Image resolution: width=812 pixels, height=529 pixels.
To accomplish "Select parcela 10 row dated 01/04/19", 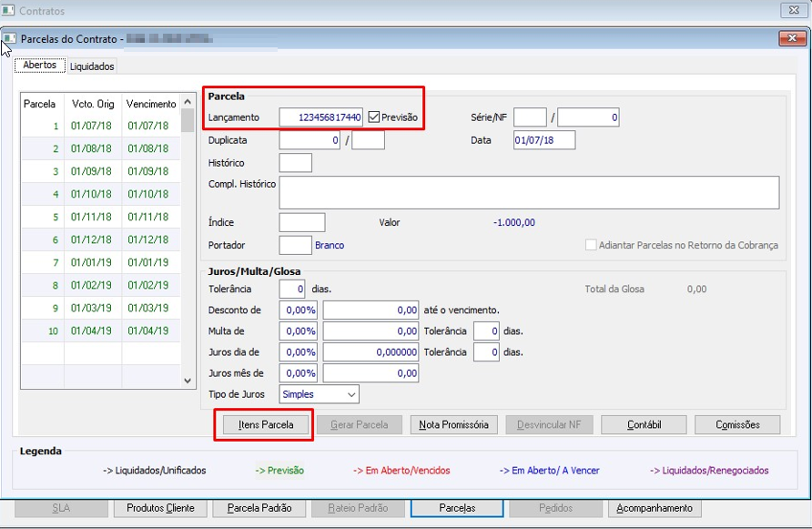I will (100, 331).
